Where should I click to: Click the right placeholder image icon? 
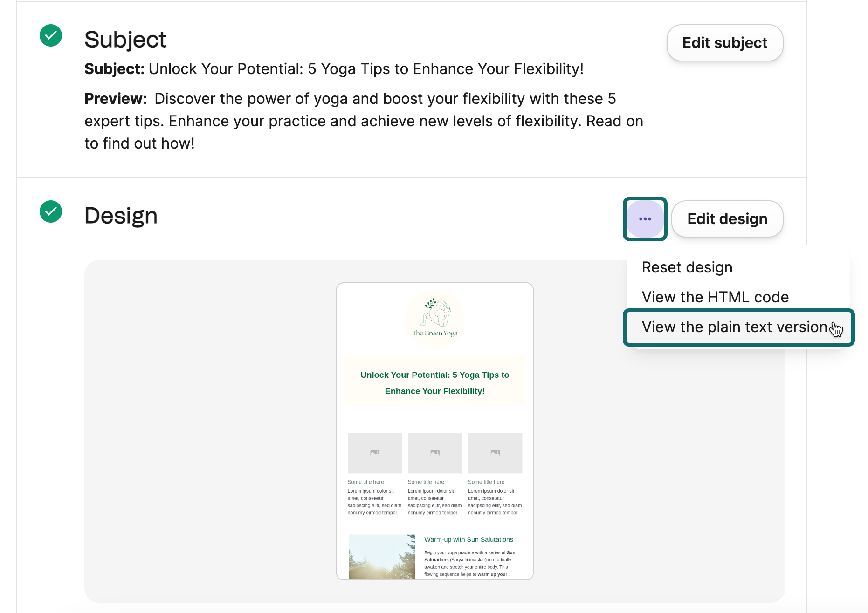click(x=495, y=453)
